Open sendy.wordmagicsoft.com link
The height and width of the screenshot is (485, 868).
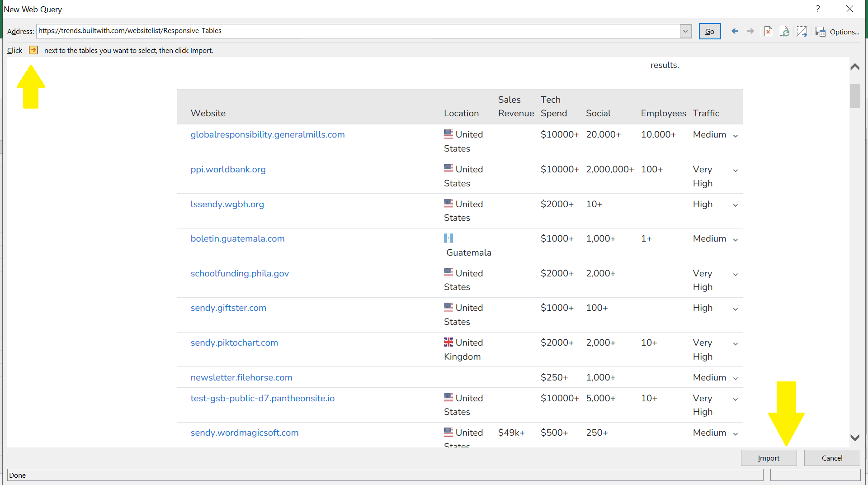pos(245,433)
